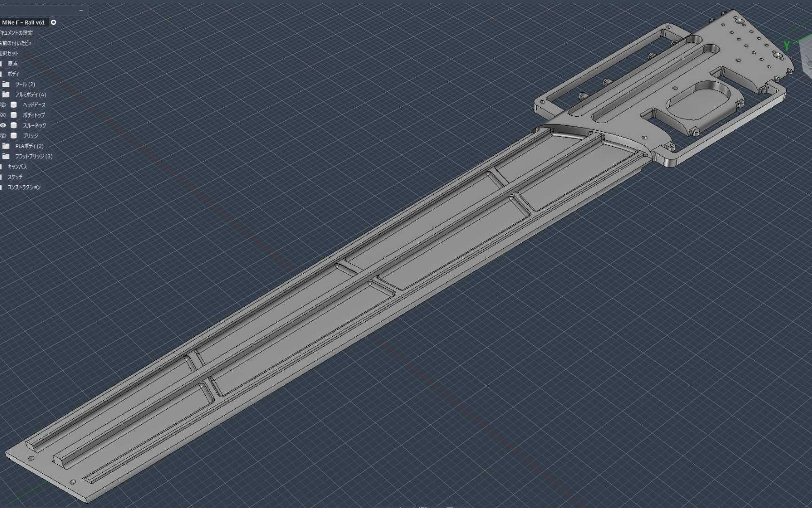
Task: Hide the スルーネック body via eye icon
Action: point(3,126)
